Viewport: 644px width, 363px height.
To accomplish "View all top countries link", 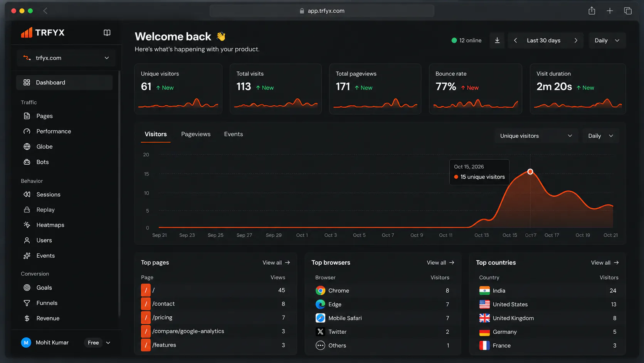I will [605, 263].
